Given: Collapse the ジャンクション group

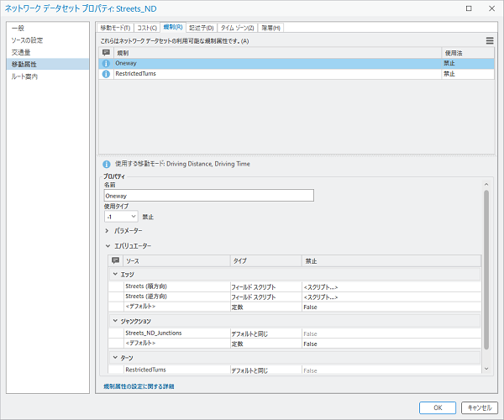Looking at the screenshot, I should click(x=115, y=321).
